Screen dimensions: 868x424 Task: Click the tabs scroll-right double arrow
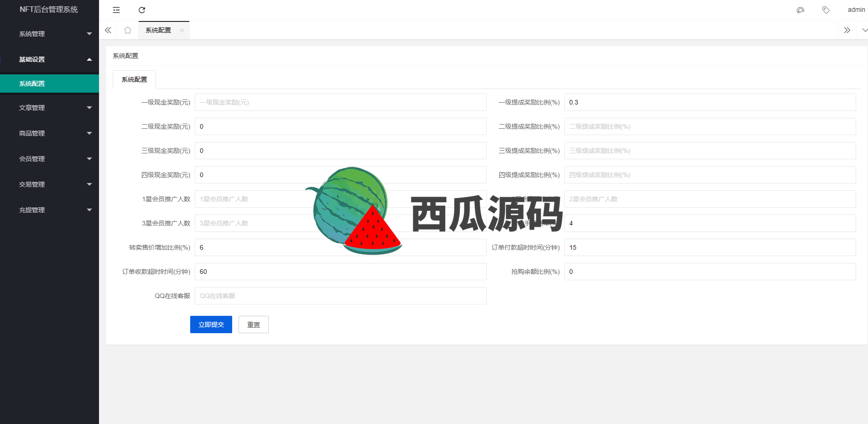(847, 30)
